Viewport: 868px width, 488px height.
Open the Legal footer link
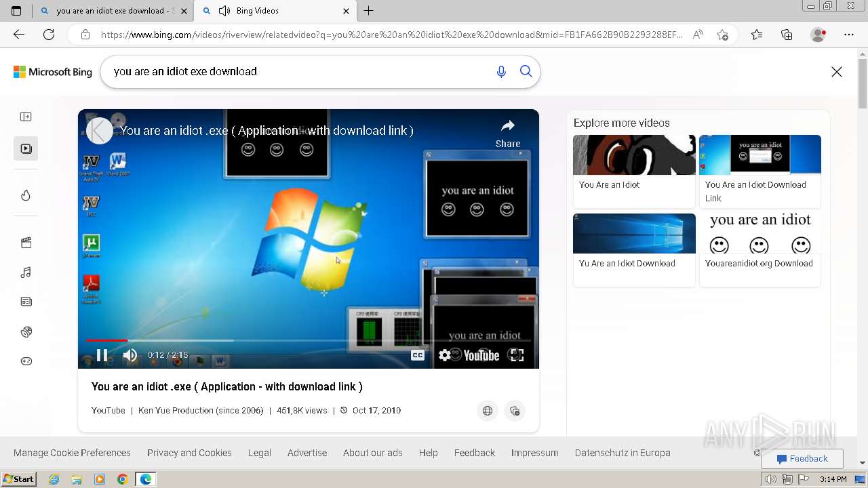pos(259,453)
